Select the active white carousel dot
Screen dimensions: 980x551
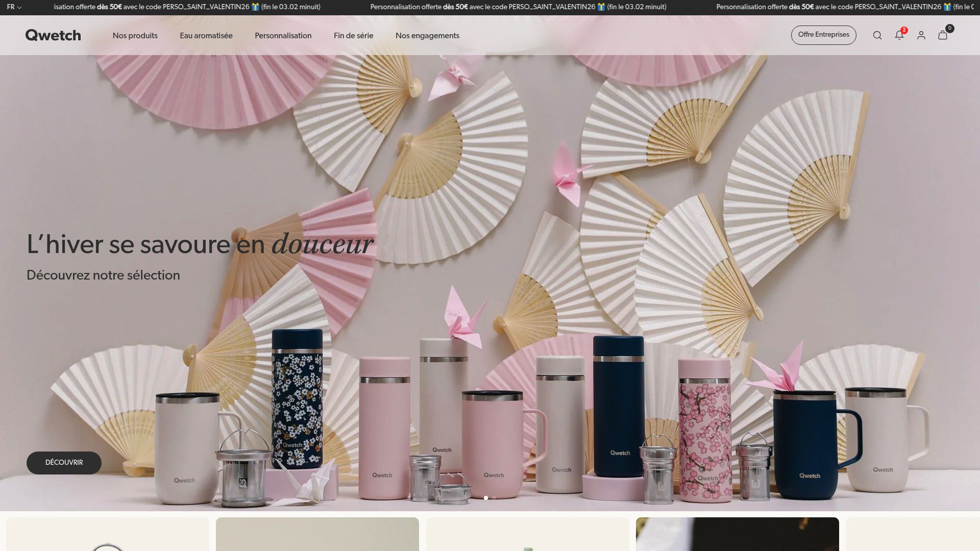tap(486, 498)
